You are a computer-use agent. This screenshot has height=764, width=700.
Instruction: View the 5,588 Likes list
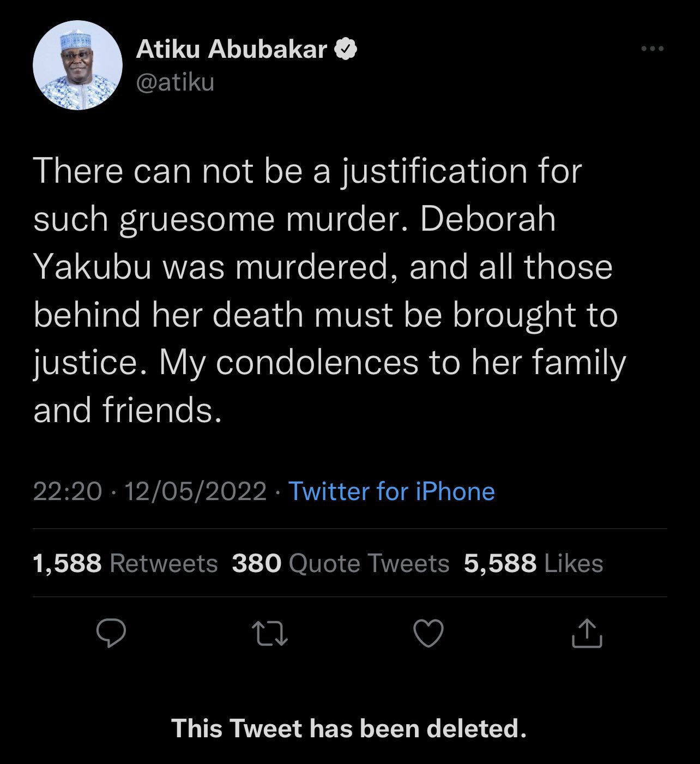[x=533, y=563]
